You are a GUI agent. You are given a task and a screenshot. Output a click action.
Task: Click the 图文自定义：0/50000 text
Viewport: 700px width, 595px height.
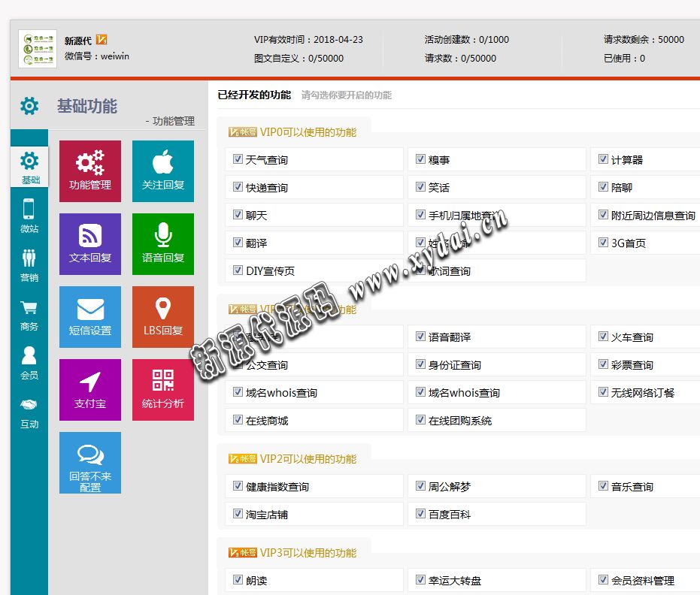tap(298, 59)
